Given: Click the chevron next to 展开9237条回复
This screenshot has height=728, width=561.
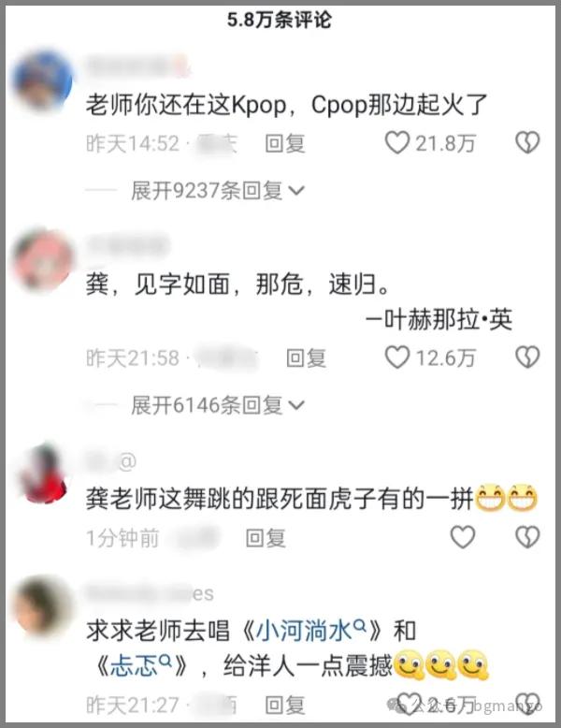Looking at the screenshot, I should (x=296, y=191).
